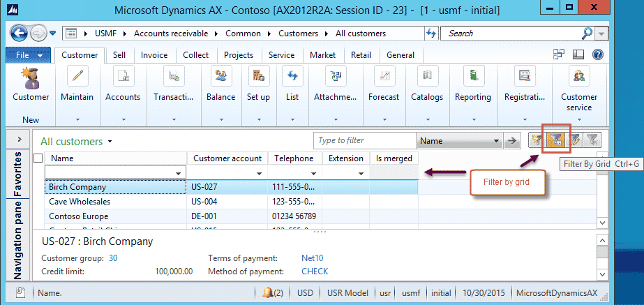Open the Name column grid filter dropdown

point(179,173)
